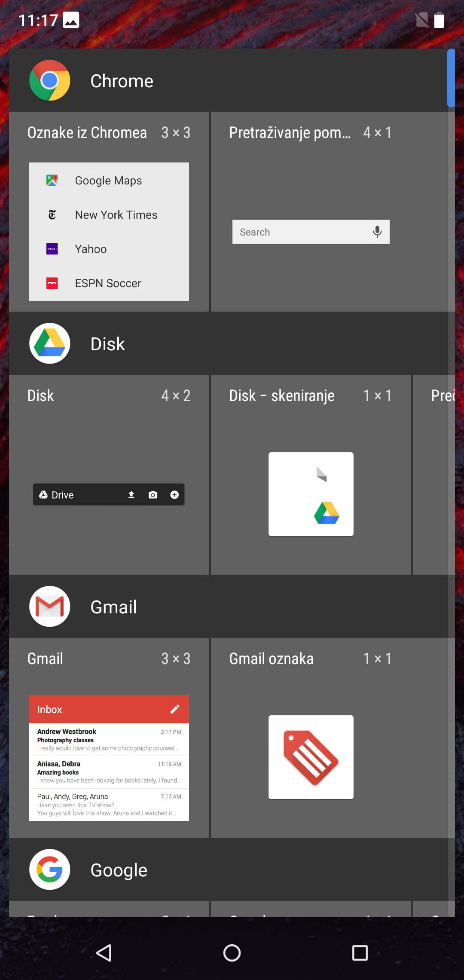Select the 'Oznake iz Chromea' widget title
Image resolution: width=464 pixels, height=980 pixels.
click(x=87, y=132)
